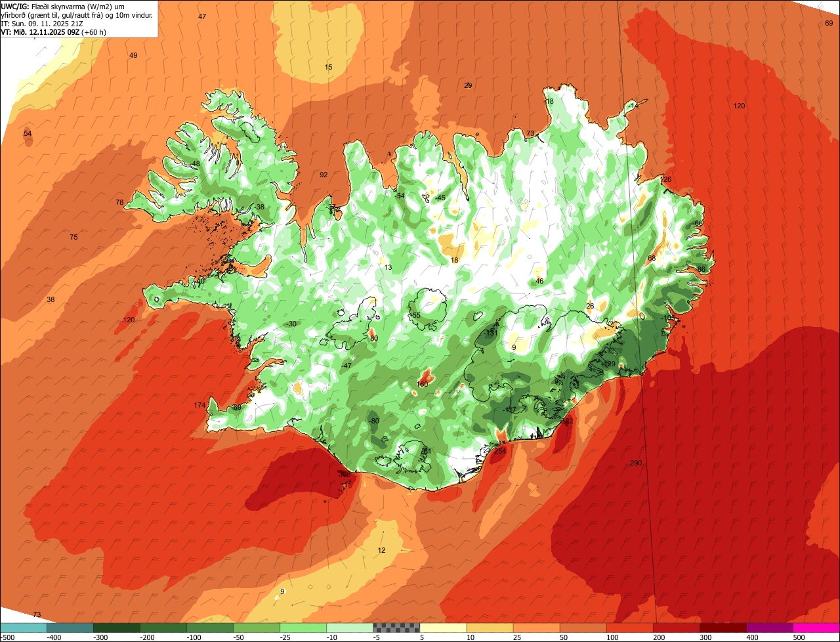This screenshot has height=642, width=840.
Task: Click the map value '13' in central-west Iceland
Action: point(388,267)
